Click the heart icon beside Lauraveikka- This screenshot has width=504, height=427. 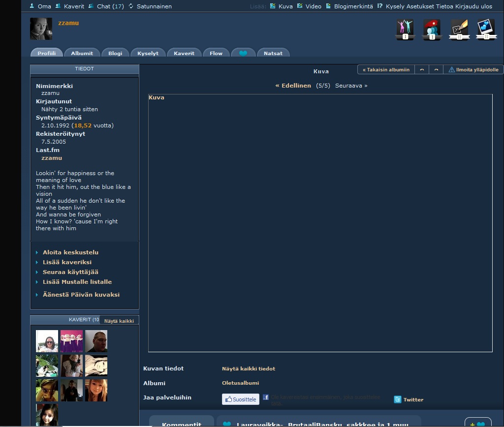point(227,424)
